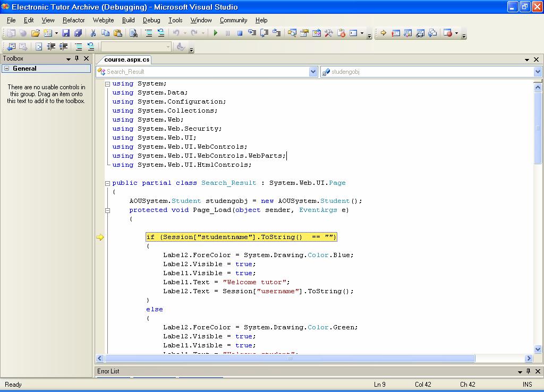Open the Properties Window toolbar icon

point(304,33)
